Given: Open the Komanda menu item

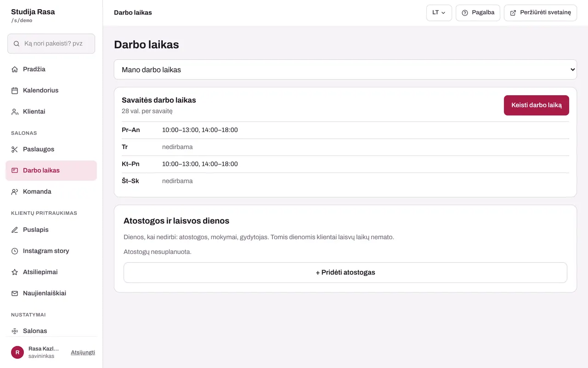Looking at the screenshot, I should (x=51, y=192).
